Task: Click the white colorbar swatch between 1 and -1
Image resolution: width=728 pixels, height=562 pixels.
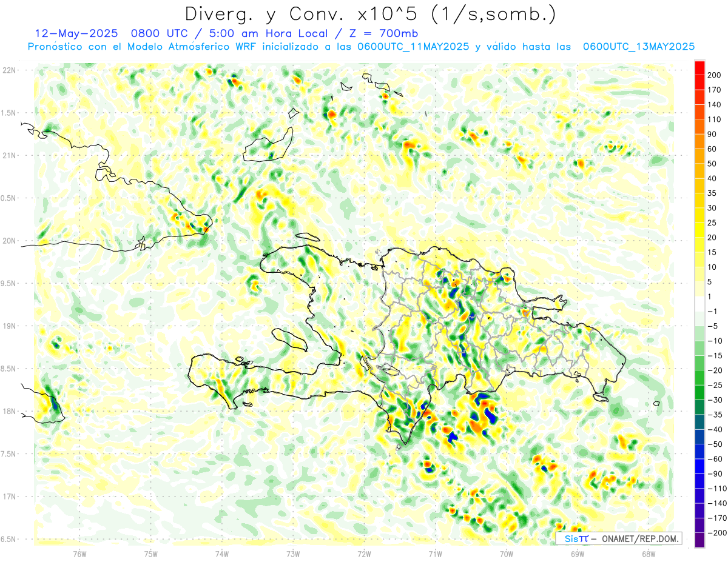Action: [x=699, y=304]
